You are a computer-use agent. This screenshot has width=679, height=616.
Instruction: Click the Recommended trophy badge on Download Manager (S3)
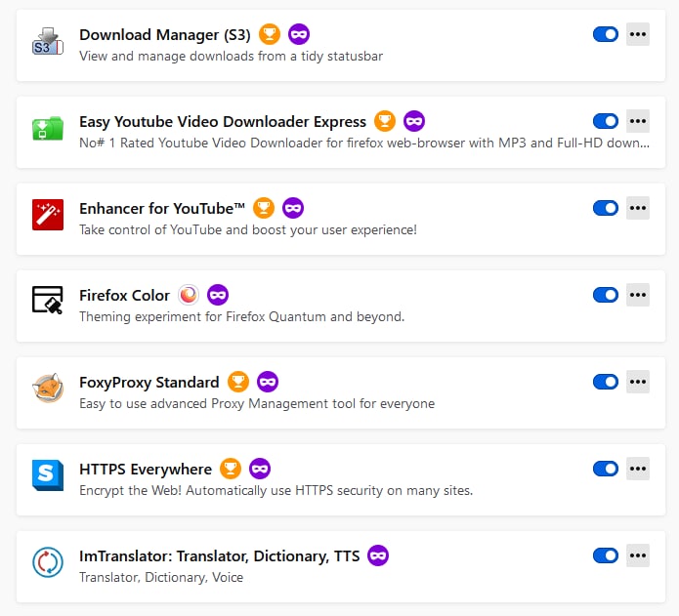[270, 34]
